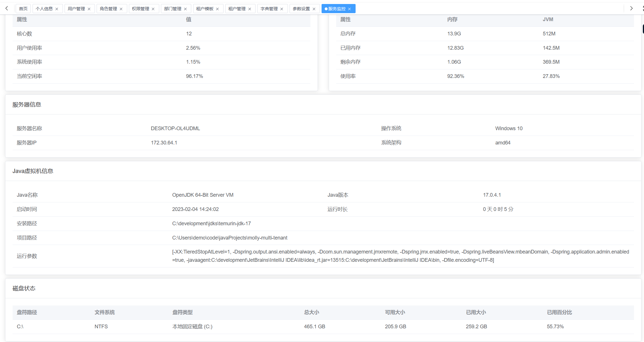Open the 租户管理 tab
This screenshot has height=342, width=644.
pyautogui.click(x=237, y=9)
